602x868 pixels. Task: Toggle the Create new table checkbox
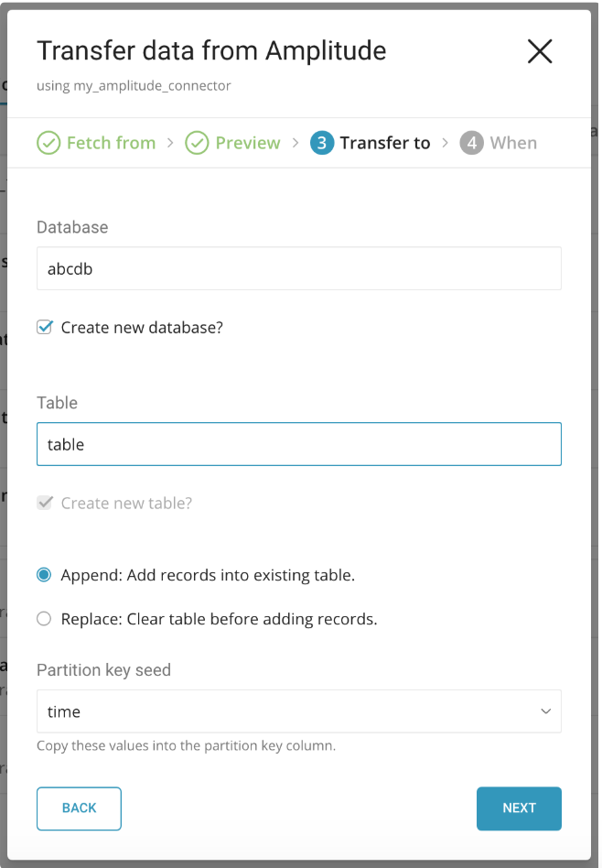coord(44,503)
